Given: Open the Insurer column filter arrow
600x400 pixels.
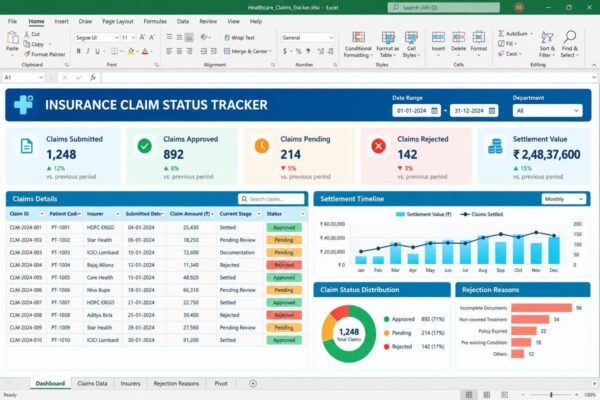Looking at the screenshot, I should pos(117,214).
